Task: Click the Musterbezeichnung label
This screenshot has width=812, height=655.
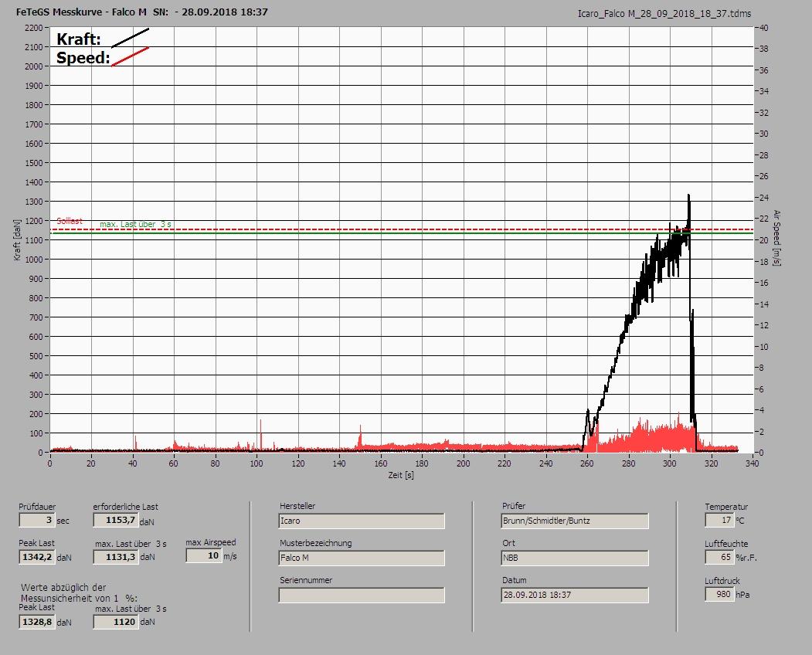Action: click(316, 543)
